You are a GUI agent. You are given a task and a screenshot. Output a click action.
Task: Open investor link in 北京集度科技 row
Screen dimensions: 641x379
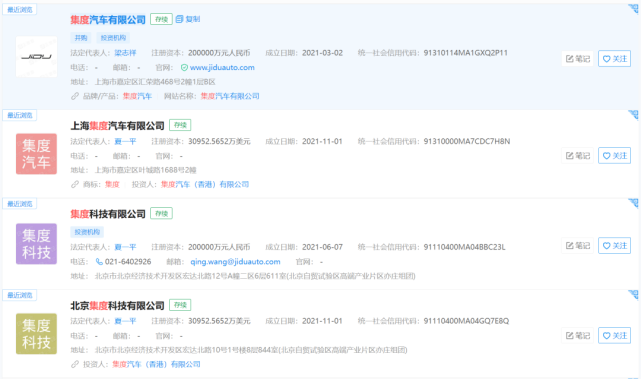(156, 364)
